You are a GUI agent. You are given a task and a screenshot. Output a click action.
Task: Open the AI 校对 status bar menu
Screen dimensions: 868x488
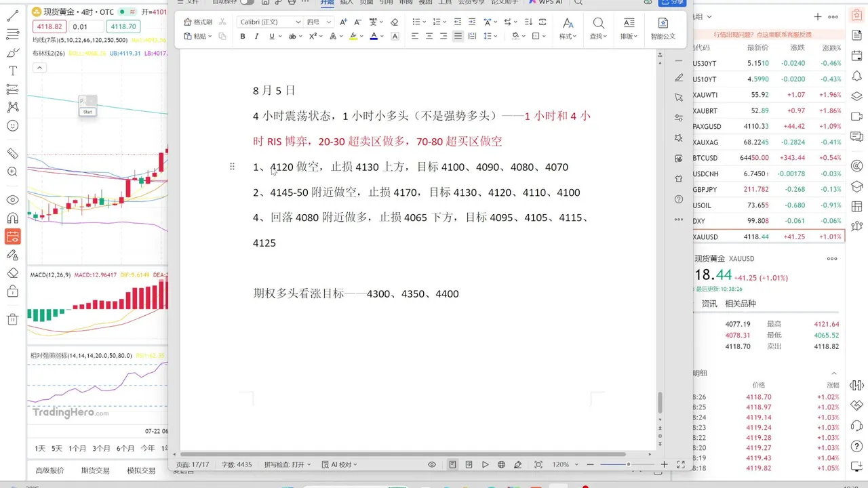[x=339, y=465]
